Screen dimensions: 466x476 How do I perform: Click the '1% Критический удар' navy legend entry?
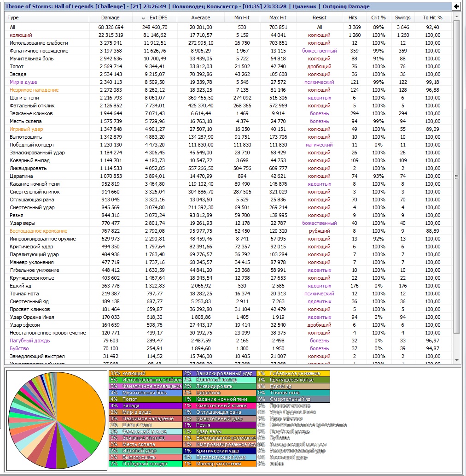click(x=219, y=451)
